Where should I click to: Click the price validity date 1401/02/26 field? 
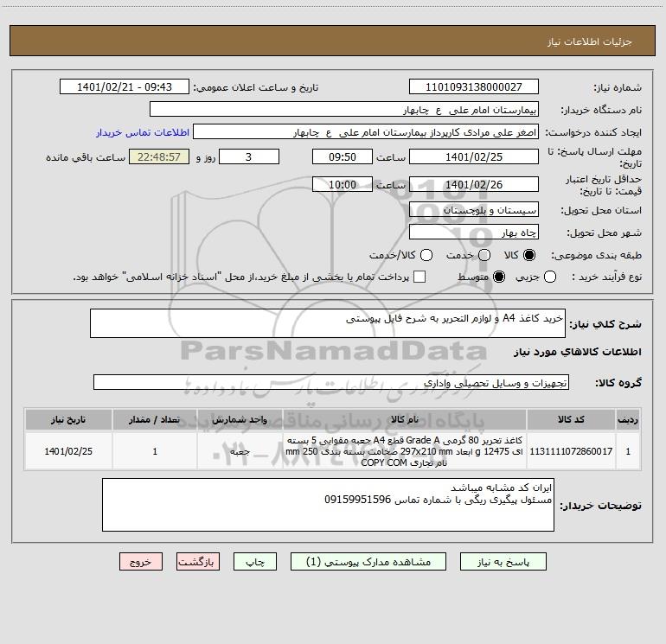(x=474, y=184)
